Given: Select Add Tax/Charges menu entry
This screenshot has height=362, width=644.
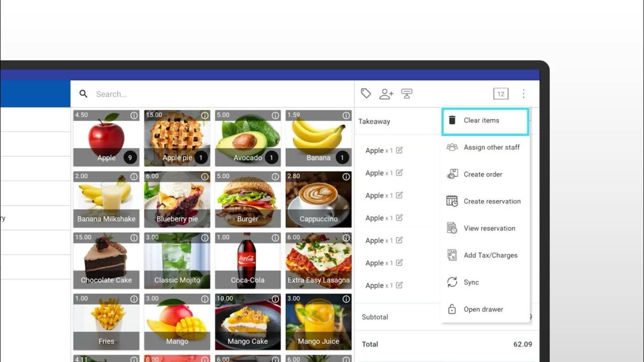Looking at the screenshot, I should click(x=485, y=255).
